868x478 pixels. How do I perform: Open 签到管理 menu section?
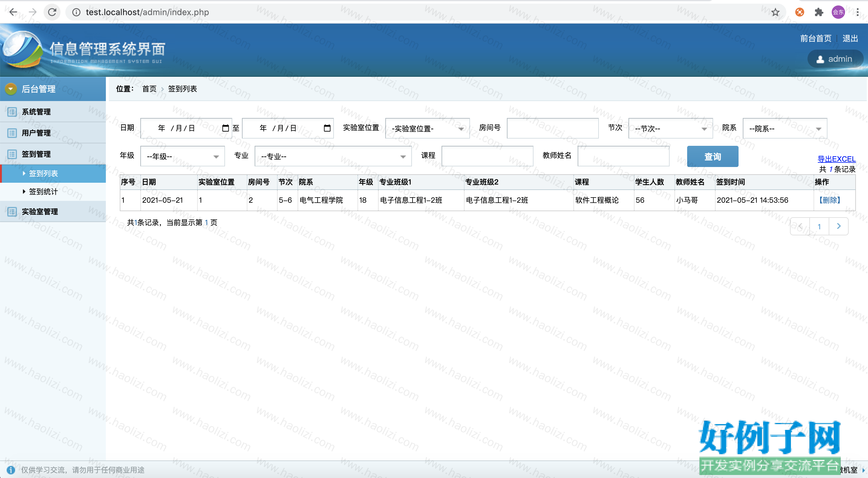(x=53, y=154)
